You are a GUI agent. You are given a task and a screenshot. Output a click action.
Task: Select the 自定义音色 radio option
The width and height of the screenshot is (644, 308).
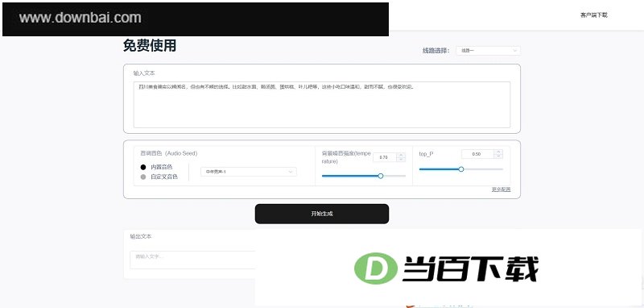tap(143, 177)
